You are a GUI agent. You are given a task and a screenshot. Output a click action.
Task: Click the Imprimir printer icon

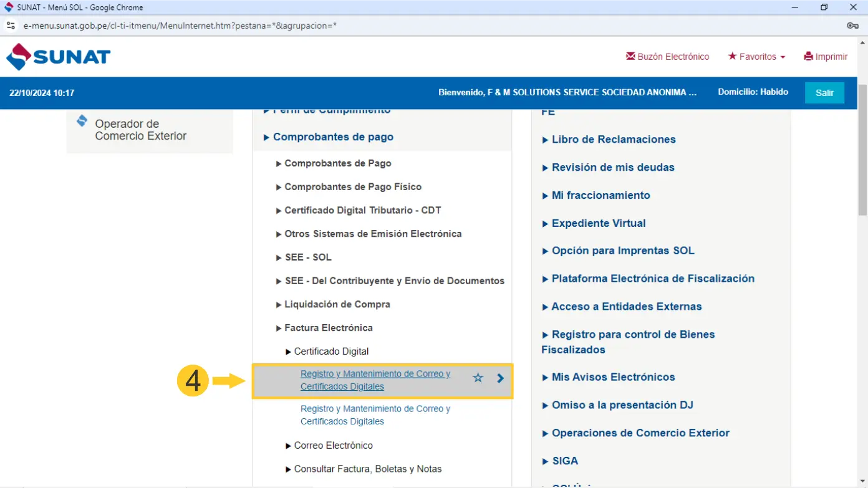(x=809, y=56)
